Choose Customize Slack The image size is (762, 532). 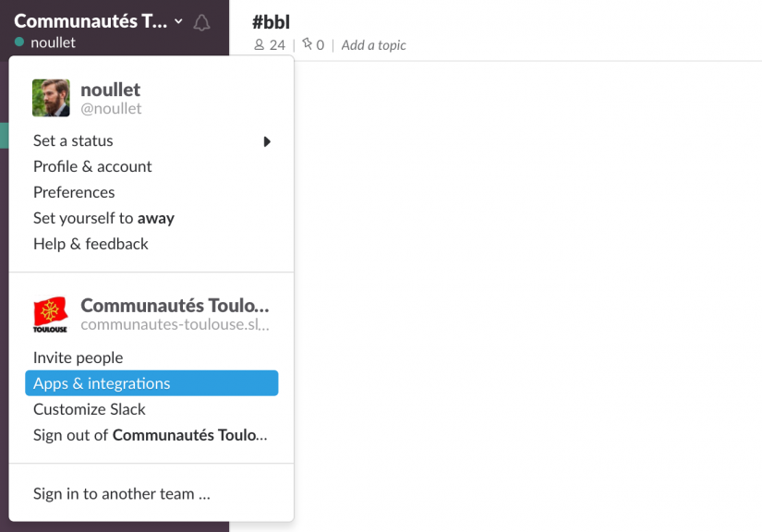89,408
